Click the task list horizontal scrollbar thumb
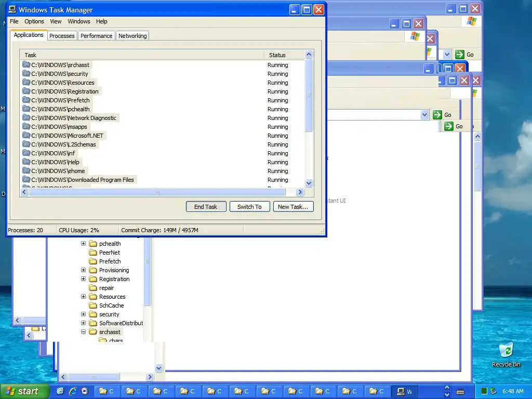 click(157, 192)
